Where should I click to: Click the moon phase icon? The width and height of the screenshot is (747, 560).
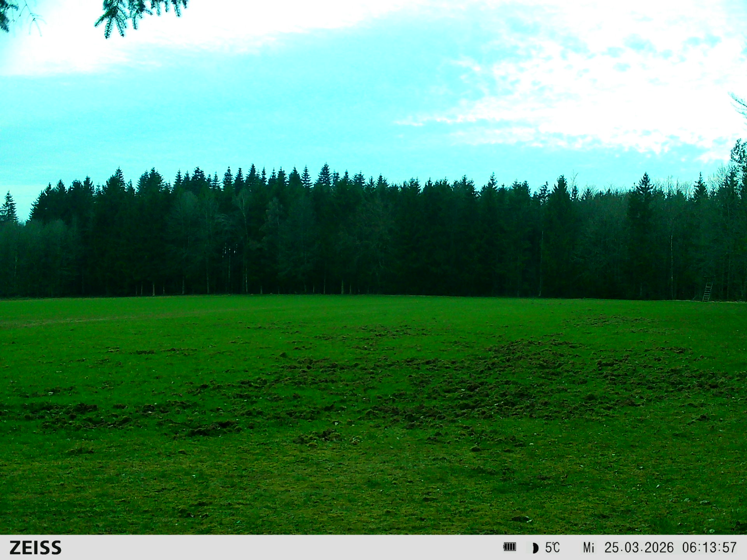coord(535,548)
